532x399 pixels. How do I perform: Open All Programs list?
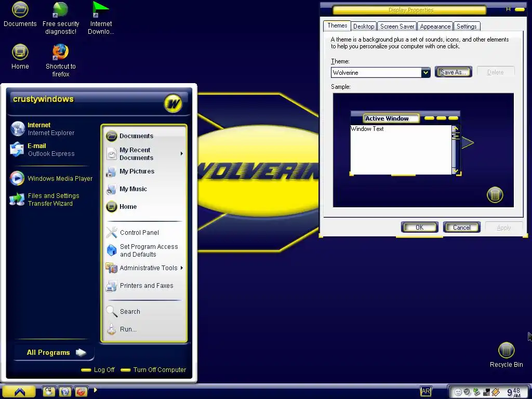(x=54, y=353)
